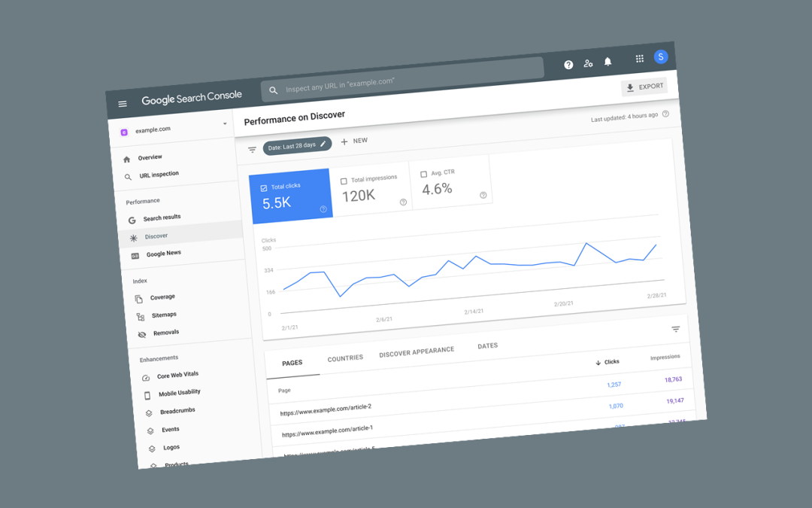
Task: Switch to the COUNTRIES tab
Action: click(x=345, y=358)
